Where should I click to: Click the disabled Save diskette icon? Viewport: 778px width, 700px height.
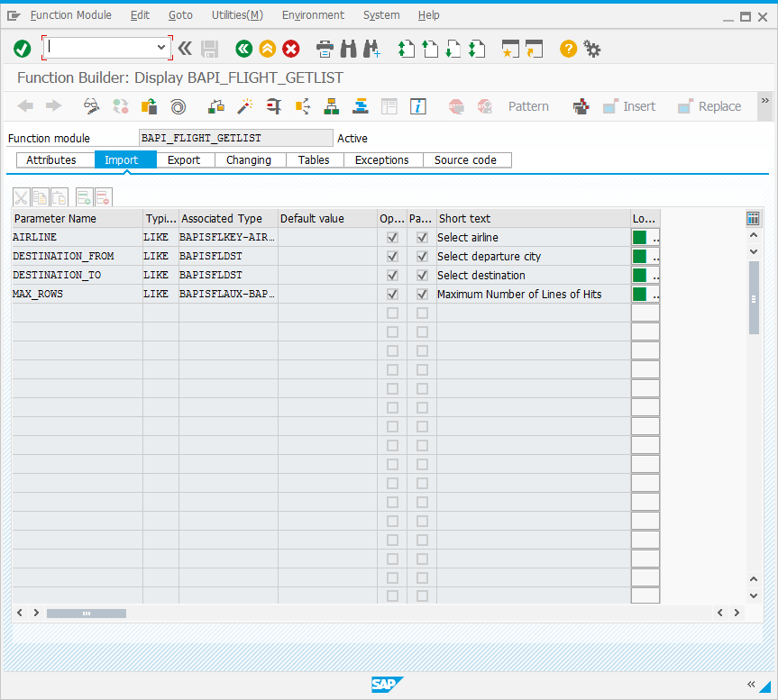[209, 49]
